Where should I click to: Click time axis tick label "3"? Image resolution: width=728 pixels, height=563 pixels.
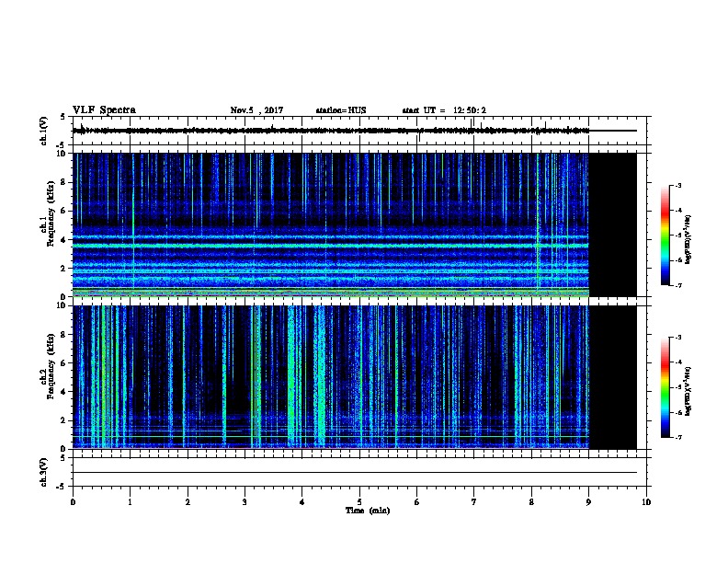pos(245,502)
